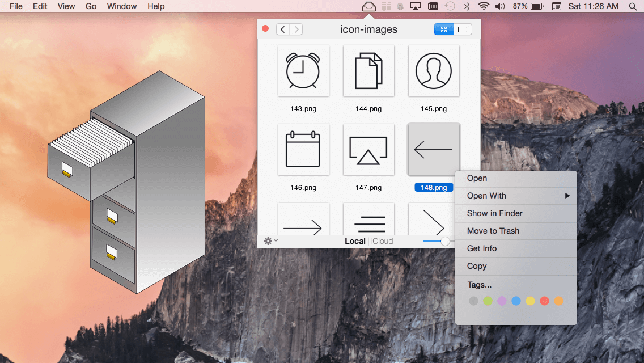This screenshot has height=363, width=644.
Task: Select the calendar icon 146.png
Action: coord(303,149)
